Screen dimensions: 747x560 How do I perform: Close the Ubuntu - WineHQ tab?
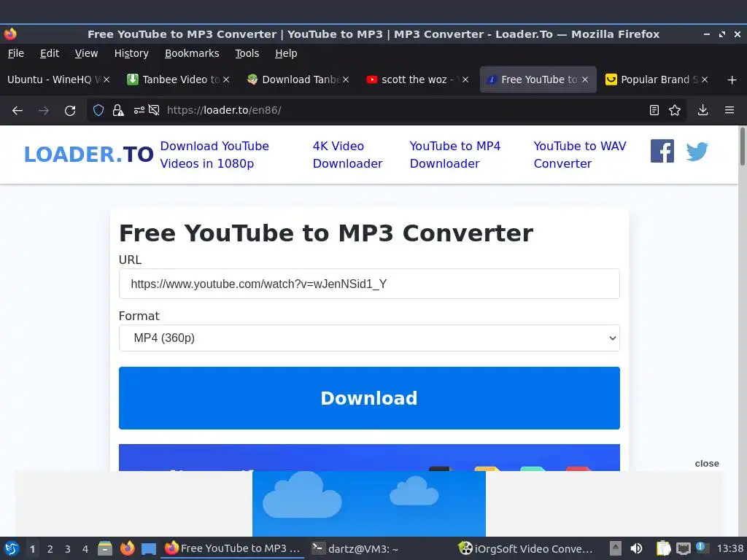(107, 79)
